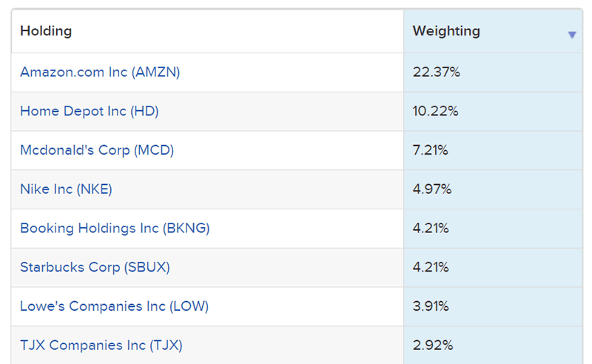Image resolution: width=592 pixels, height=364 pixels.
Task: Click the Weighting sort arrow icon
Action: (x=572, y=35)
